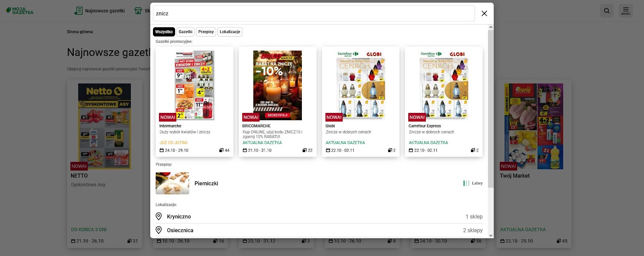Viewport: 644px width, 256px height.
Task: Click '2 sklepy' count for Osiecznica
Action: point(473,230)
